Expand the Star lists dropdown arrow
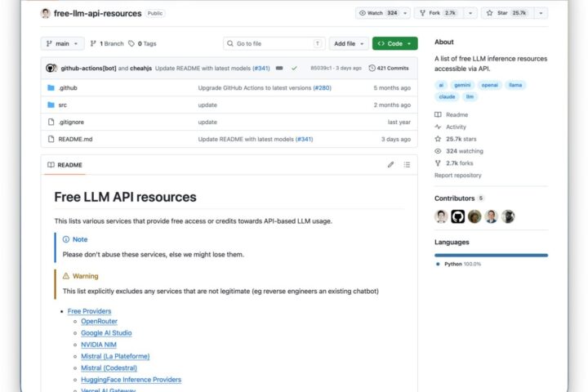Screen dimensions: 588x392 [541, 13]
